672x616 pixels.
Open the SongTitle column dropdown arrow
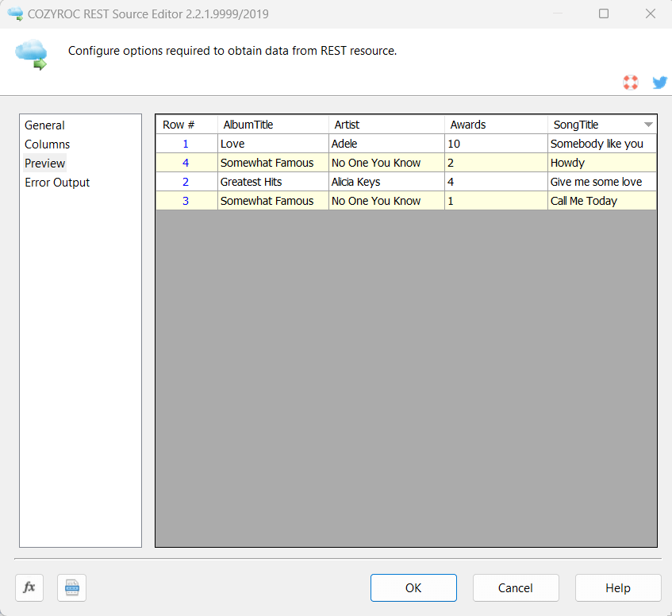(x=648, y=125)
